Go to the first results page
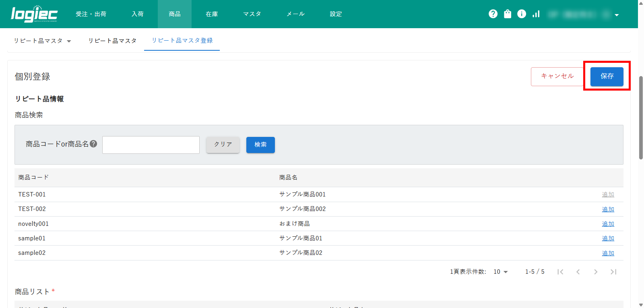 pyautogui.click(x=560, y=272)
